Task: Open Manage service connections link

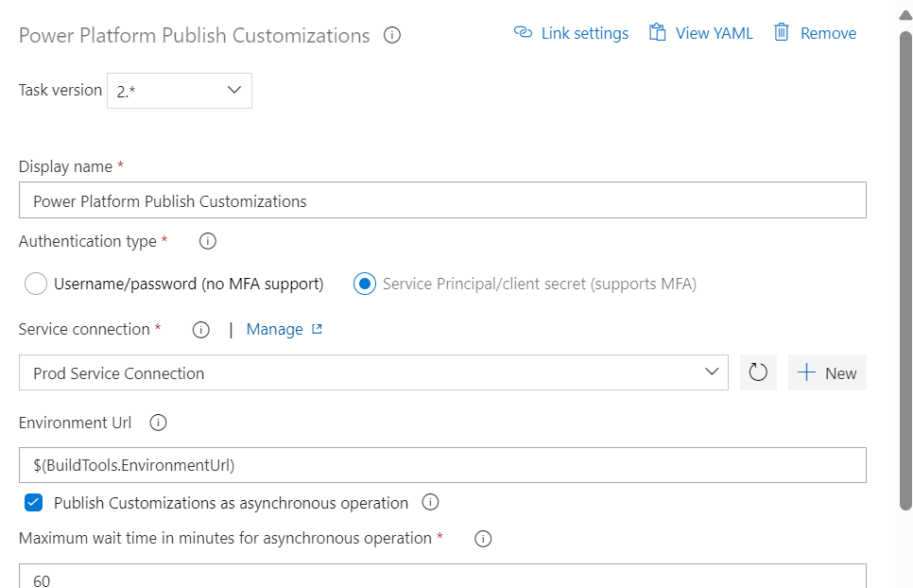Action: coord(284,330)
